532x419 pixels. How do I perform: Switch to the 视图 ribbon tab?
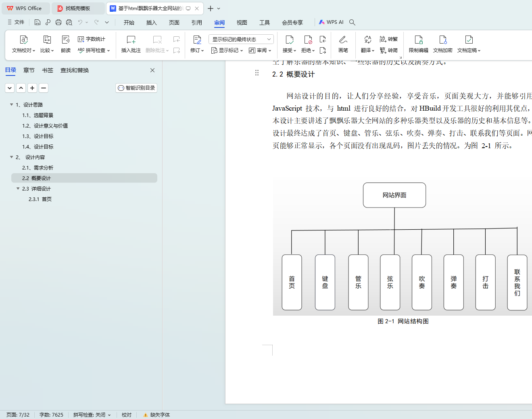point(242,22)
